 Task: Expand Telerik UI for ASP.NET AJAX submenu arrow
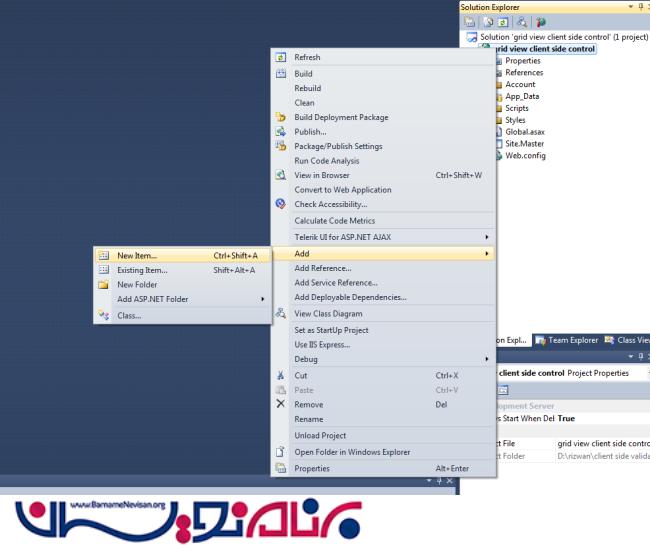coord(487,237)
